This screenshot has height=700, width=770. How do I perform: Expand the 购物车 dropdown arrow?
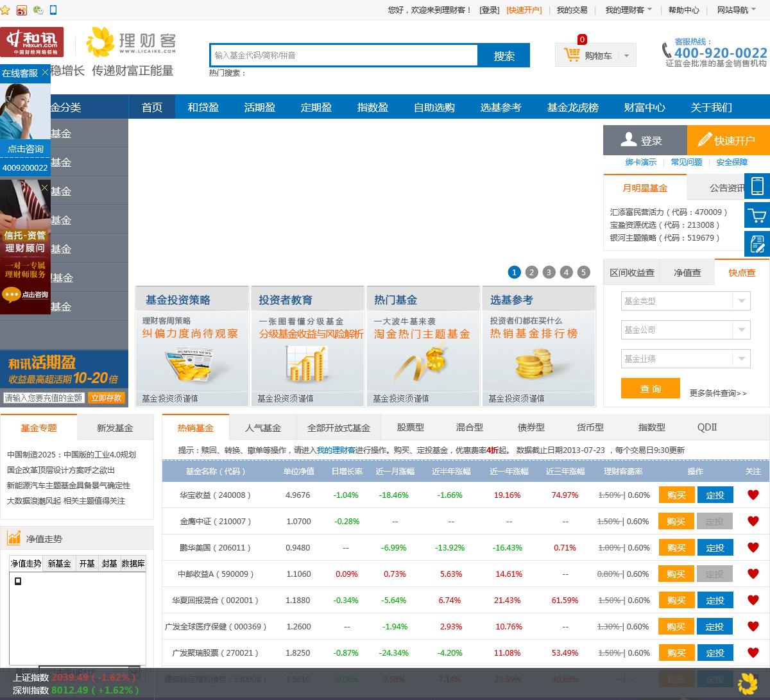(627, 56)
